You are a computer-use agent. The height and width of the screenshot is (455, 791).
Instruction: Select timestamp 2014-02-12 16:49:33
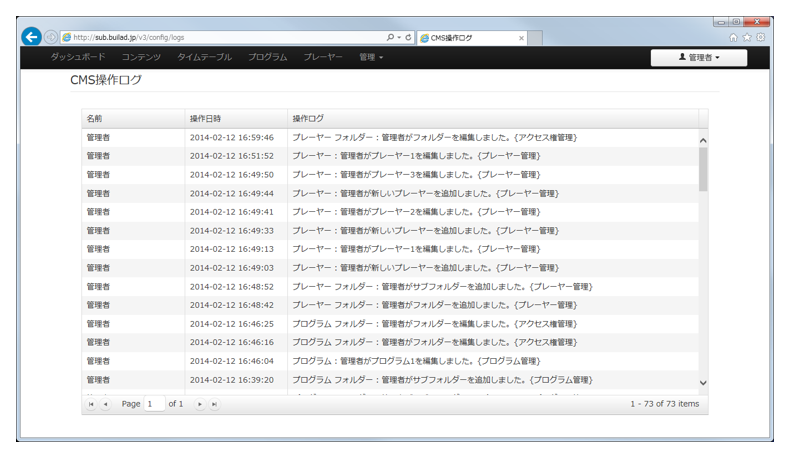click(x=232, y=231)
